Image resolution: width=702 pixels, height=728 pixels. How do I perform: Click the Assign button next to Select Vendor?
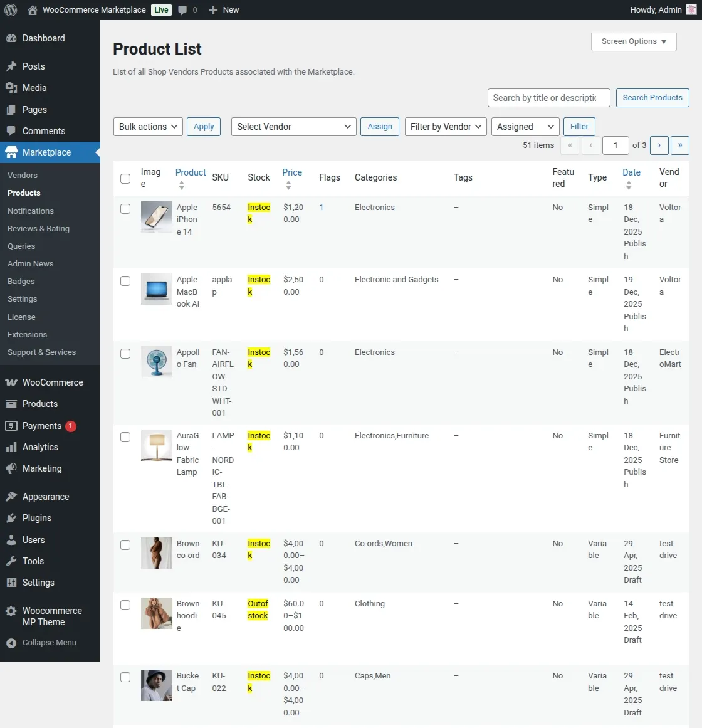coord(379,126)
